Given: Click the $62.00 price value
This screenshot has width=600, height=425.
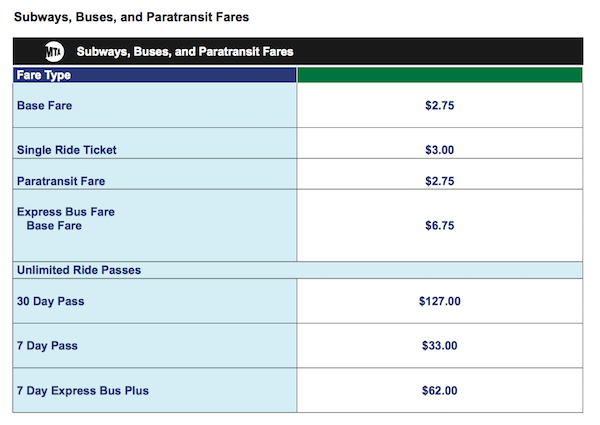Looking at the screenshot, I should coord(440,391).
